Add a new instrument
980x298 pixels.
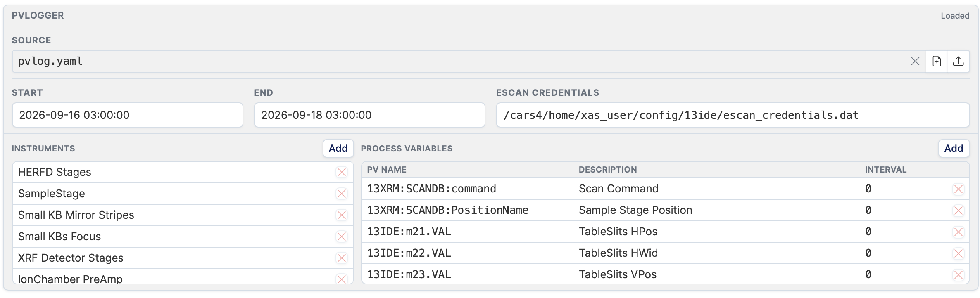click(x=338, y=149)
